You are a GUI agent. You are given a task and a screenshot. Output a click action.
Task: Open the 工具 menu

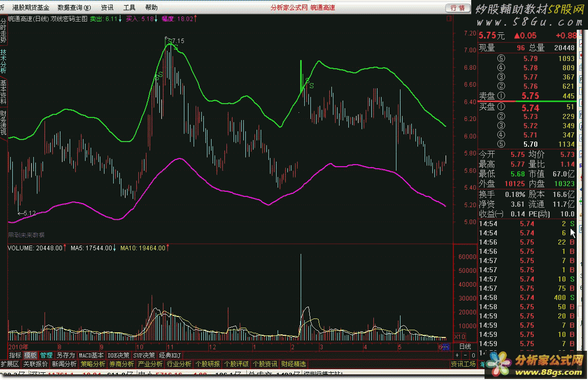[129, 8]
